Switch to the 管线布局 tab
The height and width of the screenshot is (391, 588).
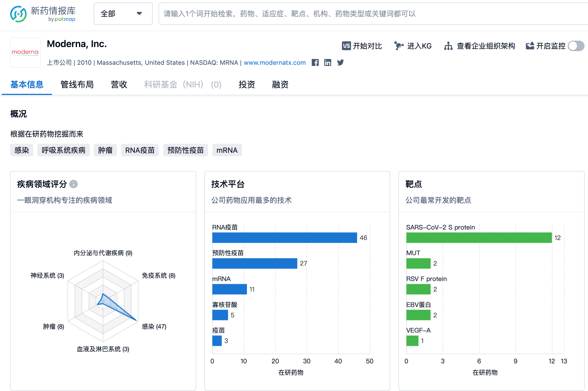click(x=77, y=85)
